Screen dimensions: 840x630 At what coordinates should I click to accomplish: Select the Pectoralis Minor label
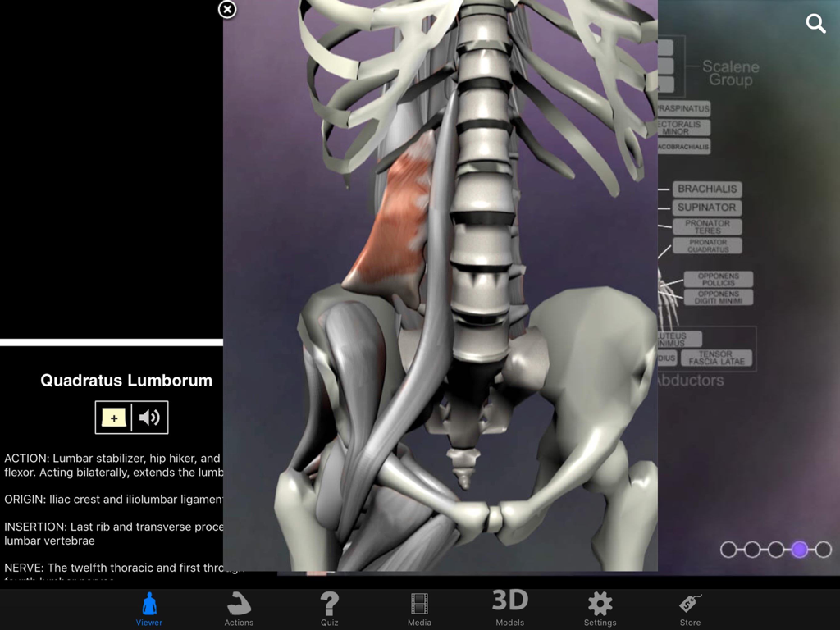coord(683,128)
